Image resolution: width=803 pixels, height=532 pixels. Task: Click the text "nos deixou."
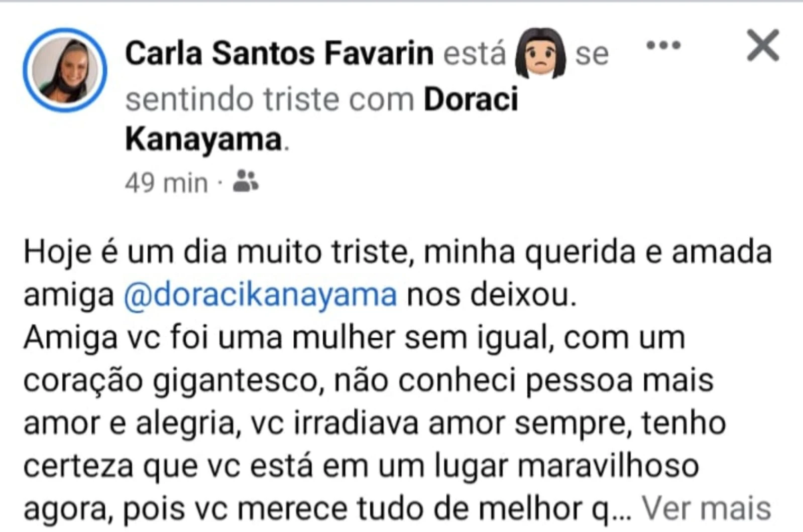tap(491, 295)
